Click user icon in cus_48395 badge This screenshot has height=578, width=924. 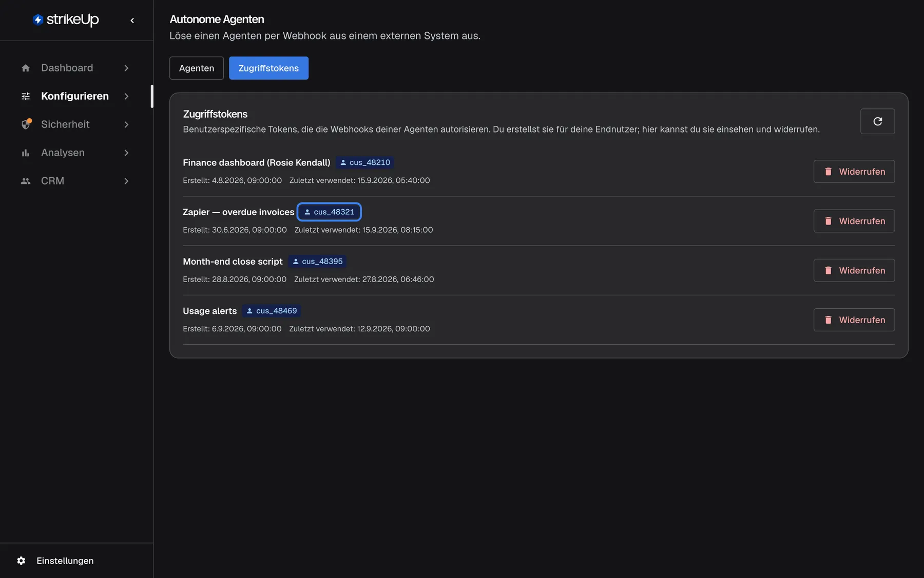(296, 262)
